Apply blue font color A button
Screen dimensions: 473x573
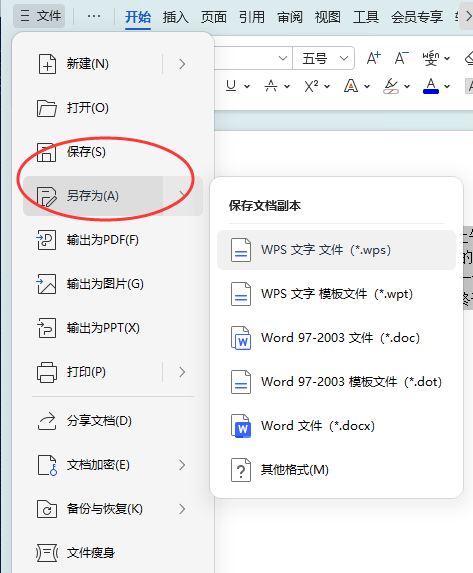[x=431, y=86]
